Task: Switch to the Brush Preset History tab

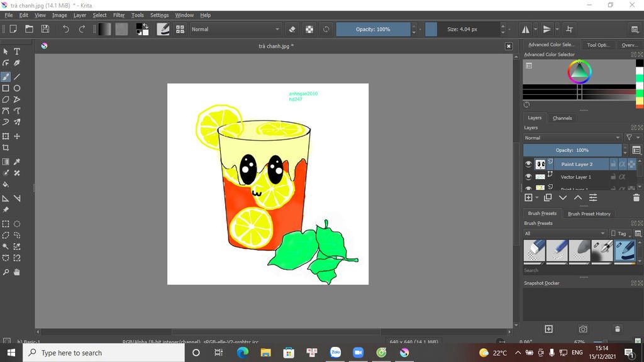Action: click(x=589, y=214)
